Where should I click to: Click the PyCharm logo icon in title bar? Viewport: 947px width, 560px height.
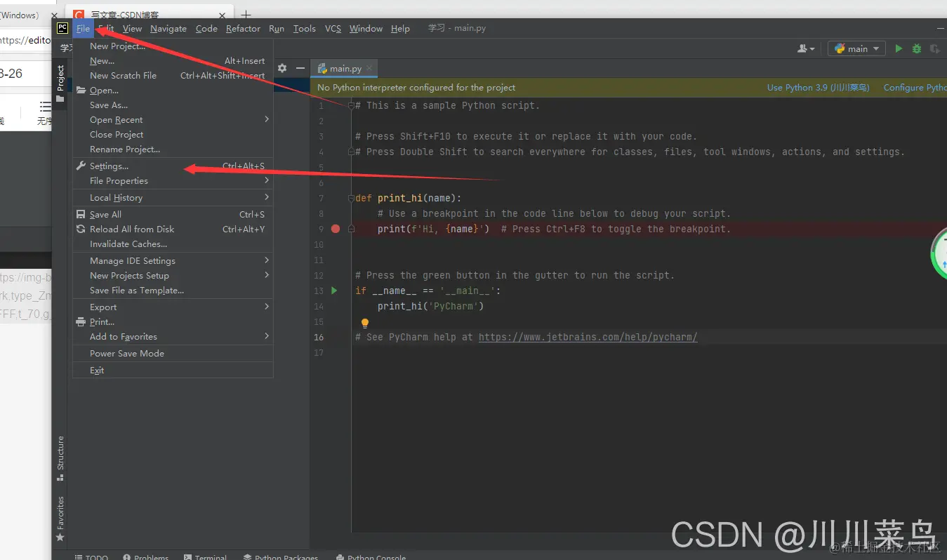point(62,28)
